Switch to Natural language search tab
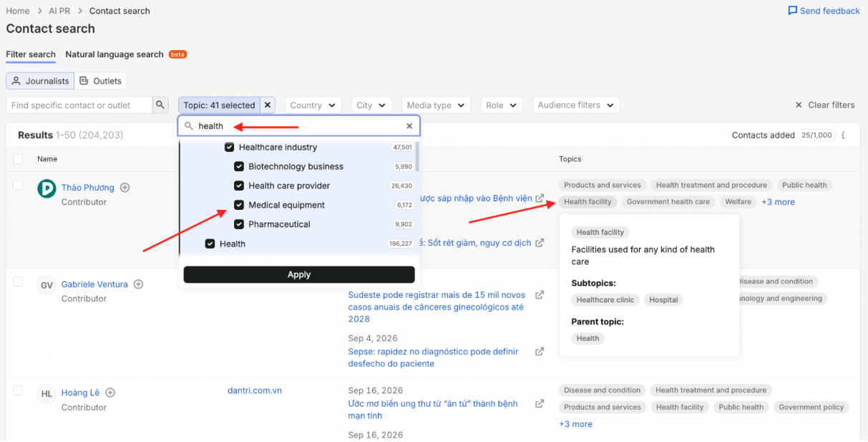Image resolution: width=868 pixels, height=442 pixels. pos(114,54)
